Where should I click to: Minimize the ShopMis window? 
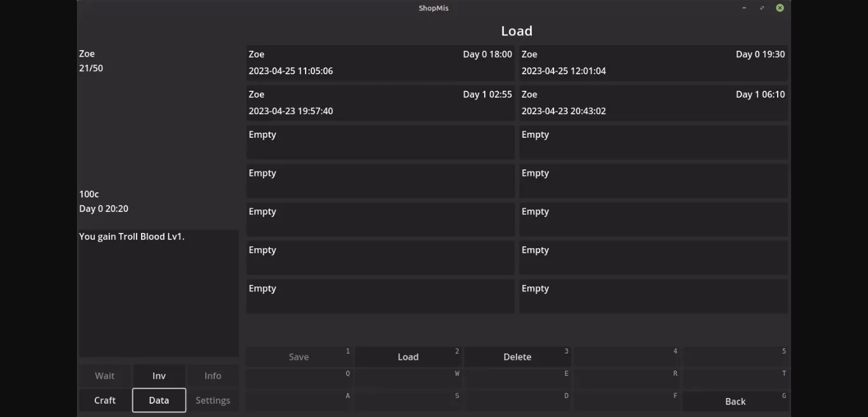coord(744,8)
